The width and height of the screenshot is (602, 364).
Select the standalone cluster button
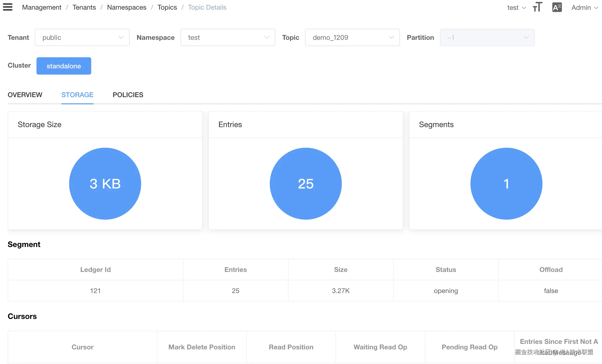(x=64, y=66)
